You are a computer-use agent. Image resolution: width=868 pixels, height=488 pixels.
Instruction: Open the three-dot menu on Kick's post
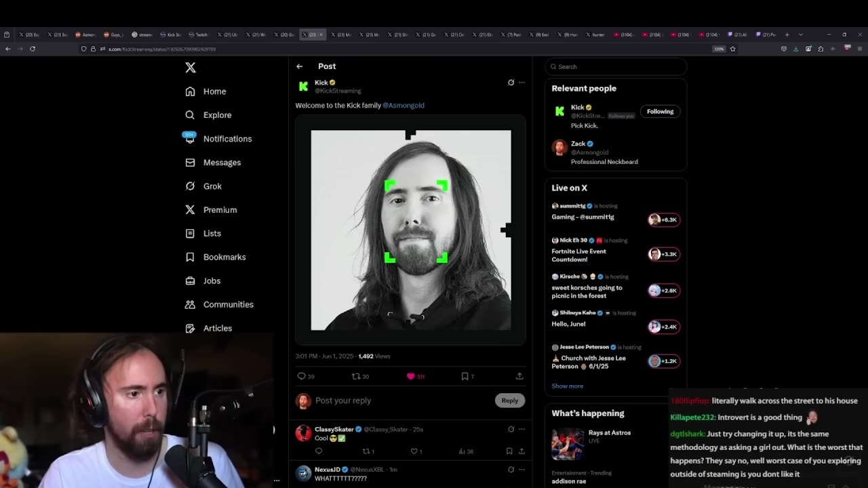pos(521,83)
